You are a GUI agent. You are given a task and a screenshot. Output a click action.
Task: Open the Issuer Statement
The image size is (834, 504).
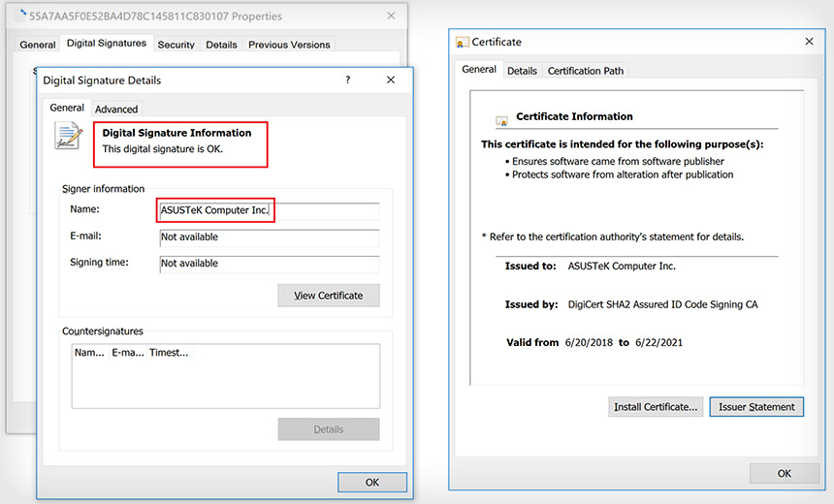pyautogui.click(x=756, y=407)
